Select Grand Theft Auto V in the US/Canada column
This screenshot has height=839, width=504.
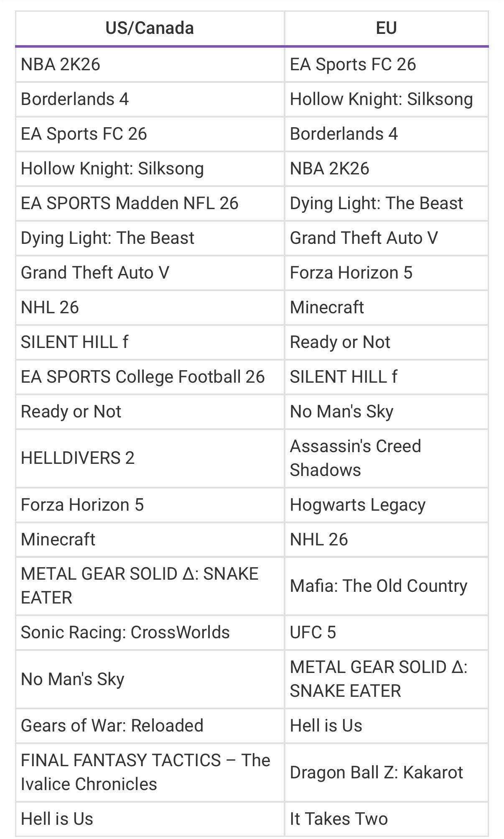95,273
